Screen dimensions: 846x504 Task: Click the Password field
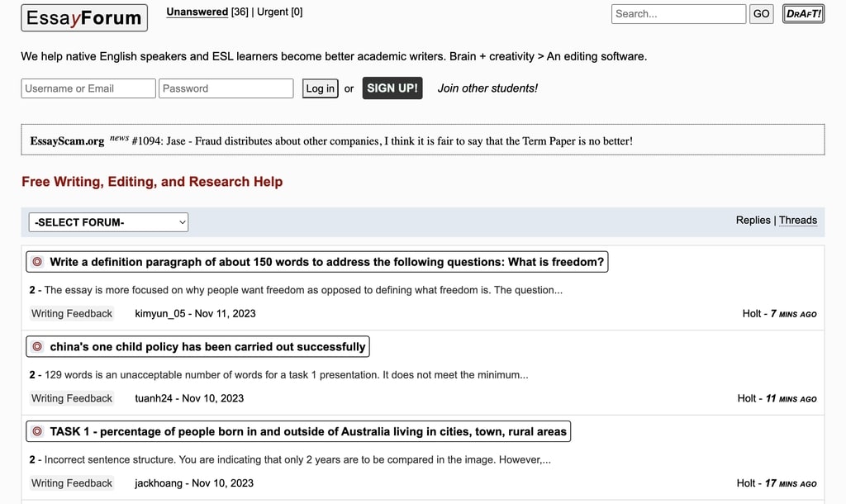[226, 88]
